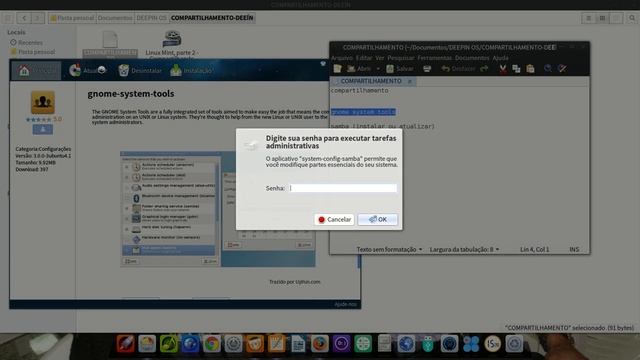Switch file manager to list view
Image resolution: width=640 pixels, height=360 pixels.
pos(589,18)
